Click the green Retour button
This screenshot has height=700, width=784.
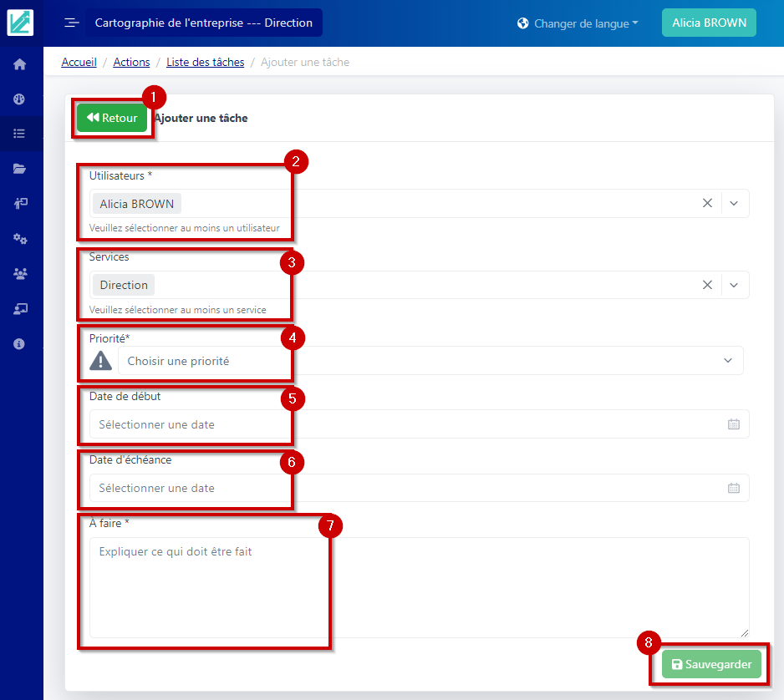pos(112,118)
